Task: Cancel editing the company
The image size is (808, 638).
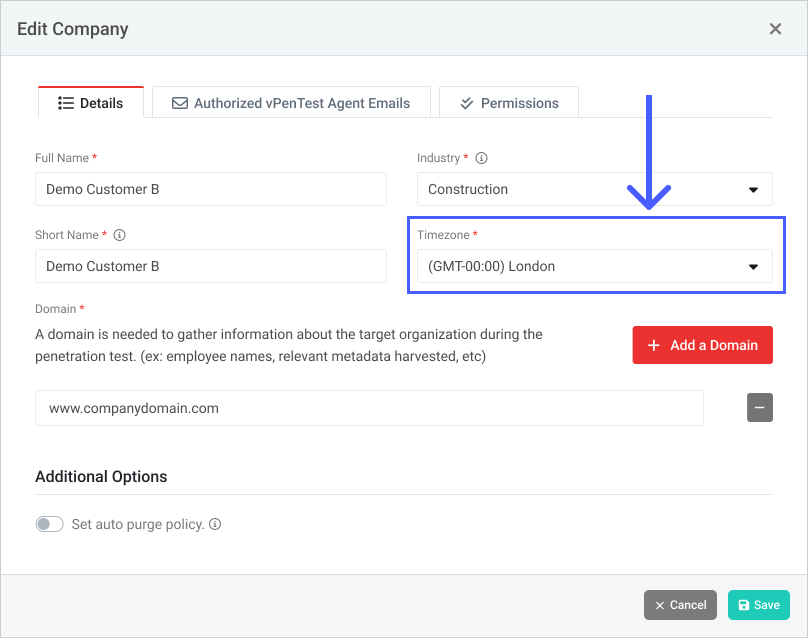Action: click(x=680, y=605)
